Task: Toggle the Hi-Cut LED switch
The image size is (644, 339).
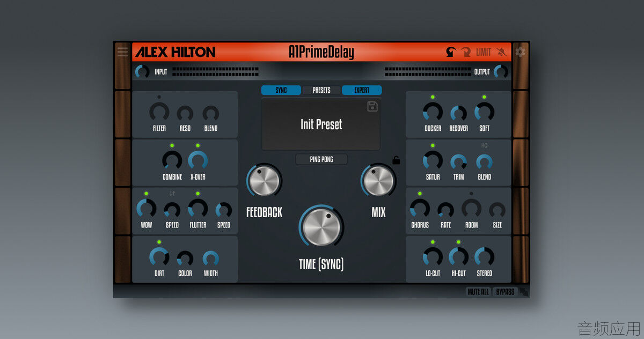Action: 458,242
